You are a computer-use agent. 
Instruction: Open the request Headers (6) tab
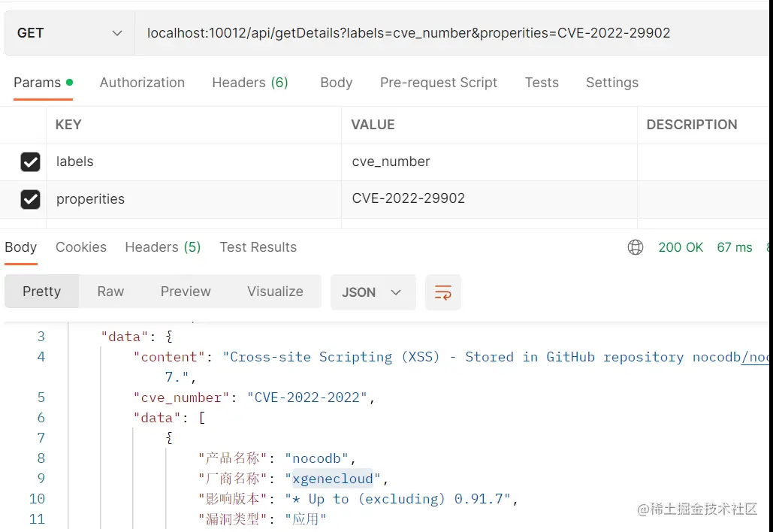pos(250,83)
